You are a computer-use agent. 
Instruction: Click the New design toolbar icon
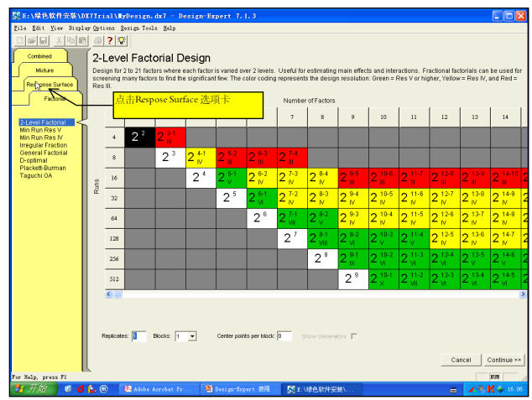coord(19,40)
